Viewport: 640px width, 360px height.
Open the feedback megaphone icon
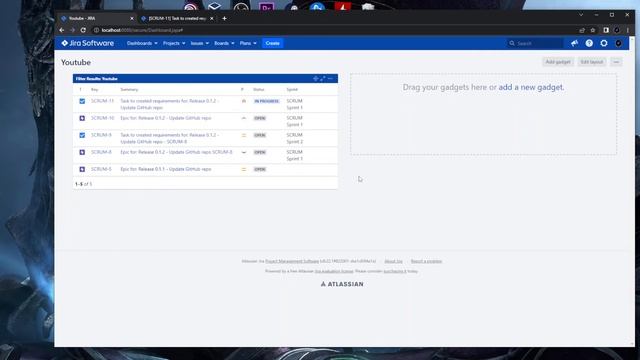(x=574, y=43)
